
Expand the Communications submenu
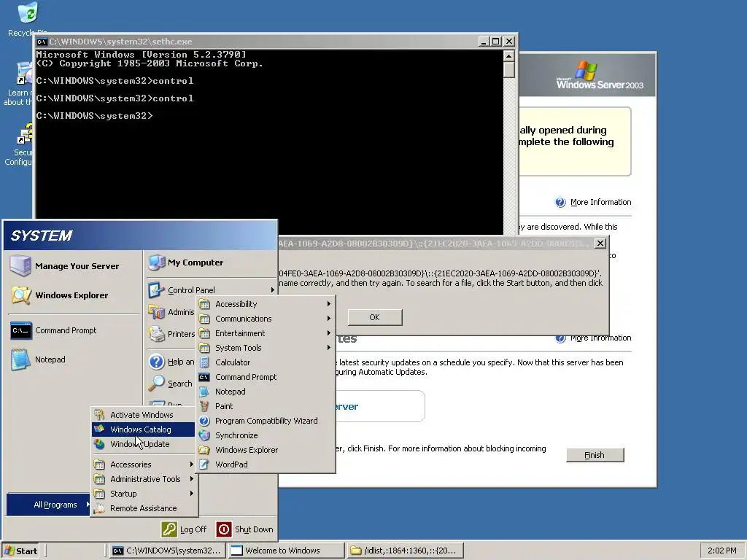pos(265,319)
